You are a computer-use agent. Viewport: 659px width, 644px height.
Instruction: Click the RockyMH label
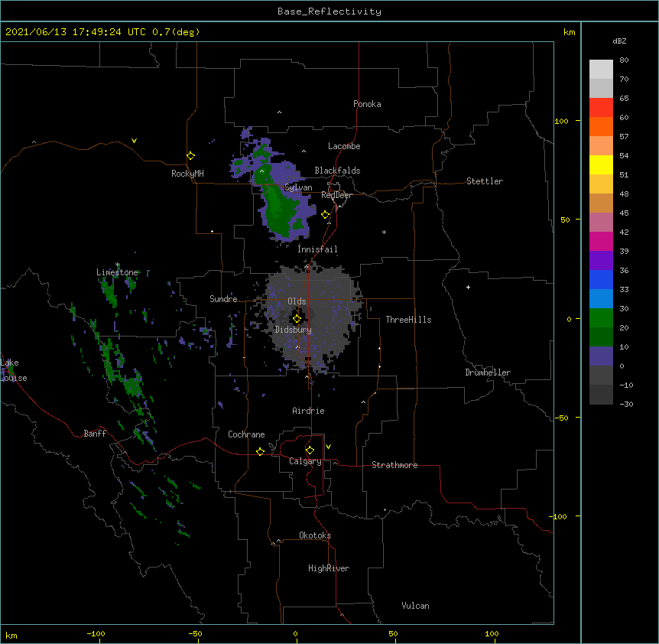tap(187, 174)
